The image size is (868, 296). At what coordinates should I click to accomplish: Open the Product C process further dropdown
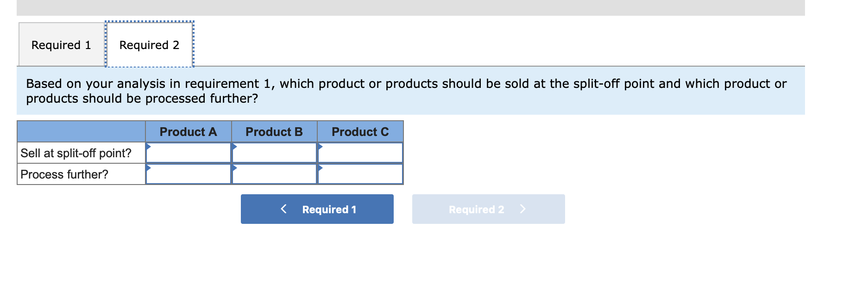tap(360, 174)
